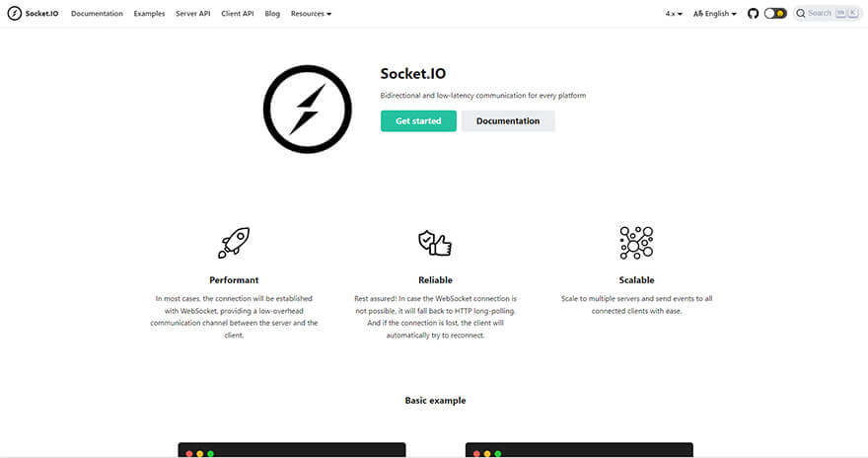Open the 4.x version dropdown

pyautogui.click(x=674, y=13)
